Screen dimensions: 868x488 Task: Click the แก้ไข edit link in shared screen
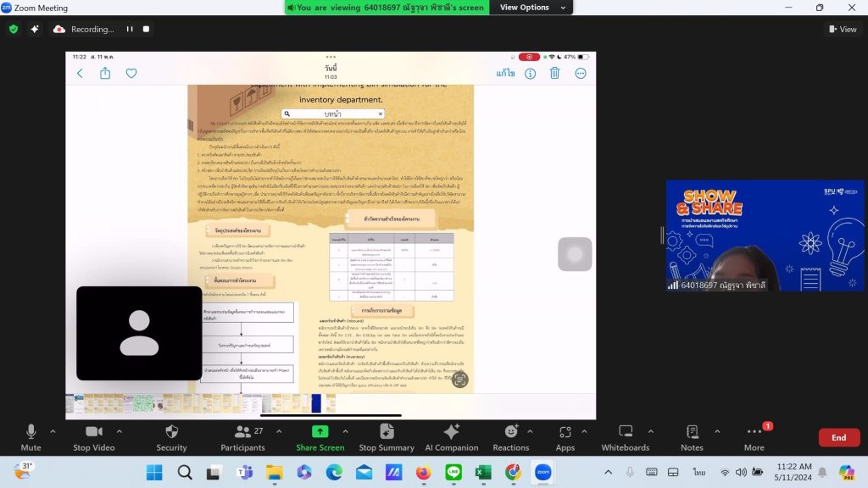pyautogui.click(x=505, y=73)
